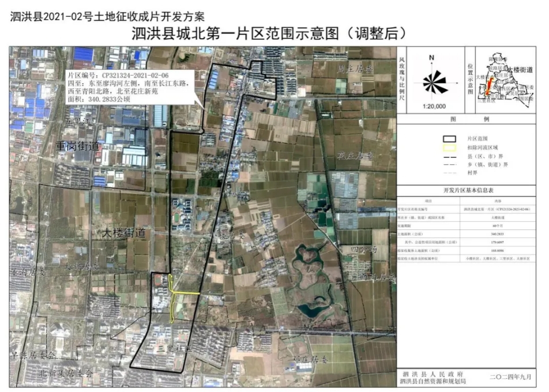Click the legend text 村界
Screen dimensions: 549x392
point(472,172)
